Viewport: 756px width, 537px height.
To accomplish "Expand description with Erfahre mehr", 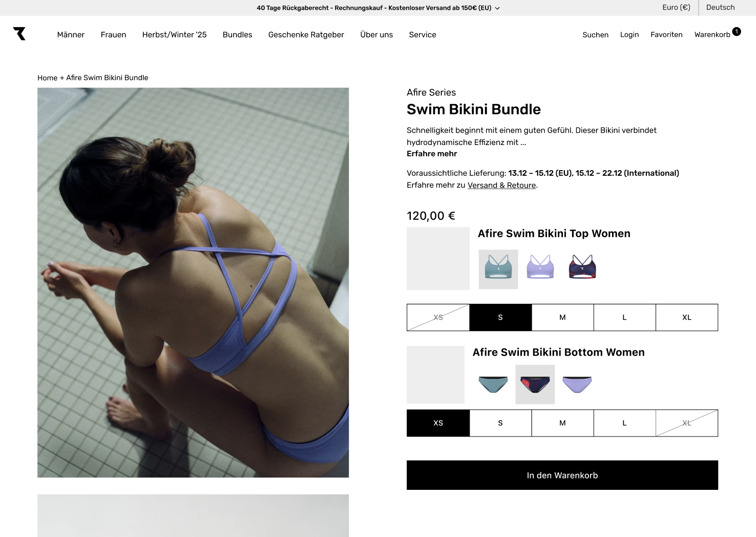I will (432, 154).
